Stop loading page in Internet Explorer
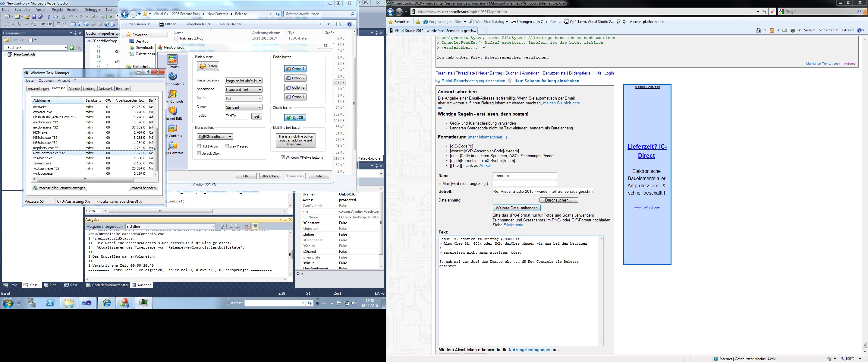 point(772,11)
